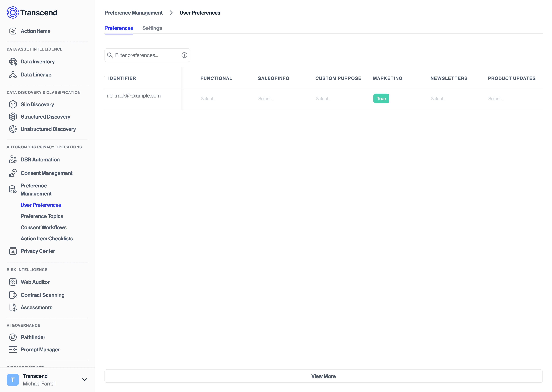Click Preference Management in the breadcrumb
This screenshot has height=392, width=552.
pyautogui.click(x=134, y=12)
